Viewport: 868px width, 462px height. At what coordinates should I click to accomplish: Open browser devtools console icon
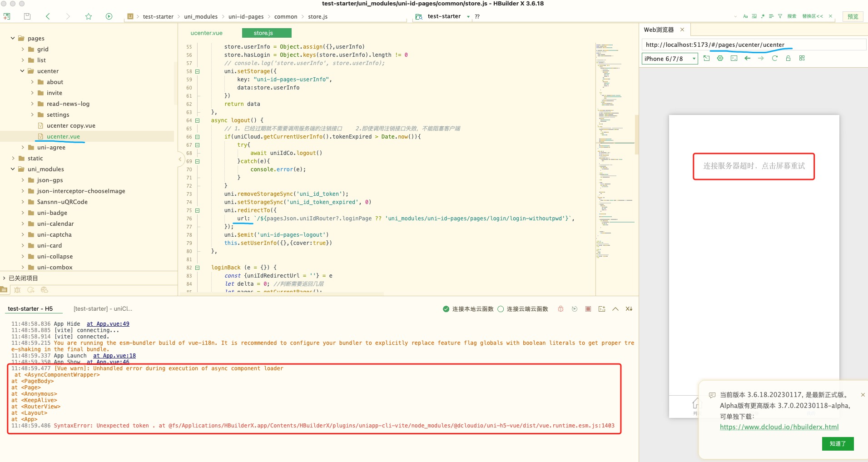point(734,58)
